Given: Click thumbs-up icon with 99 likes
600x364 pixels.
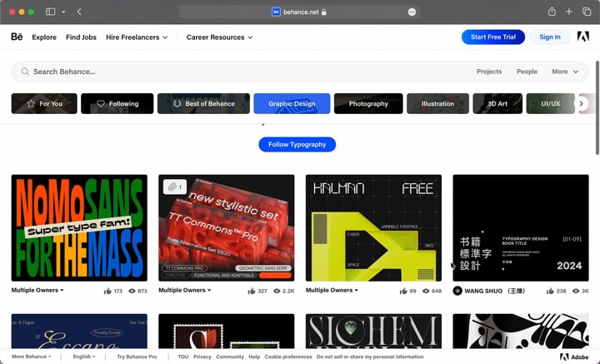Looking at the screenshot, I should click(403, 291).
